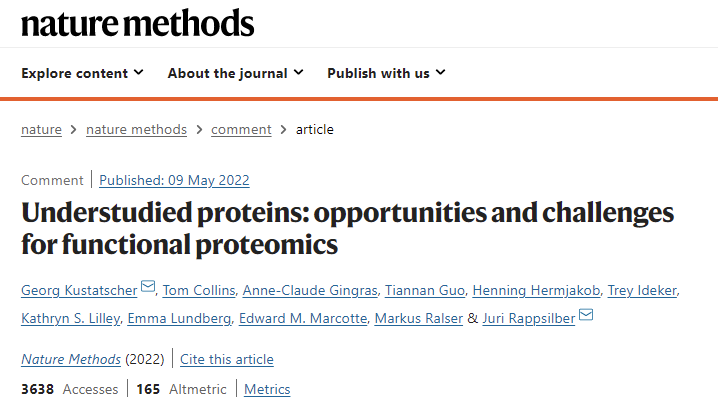Viewport: 718px width, 418px height.
Task: Go to nature breadcrumb link
Action: pyautogui.click(x=41, y=130)
